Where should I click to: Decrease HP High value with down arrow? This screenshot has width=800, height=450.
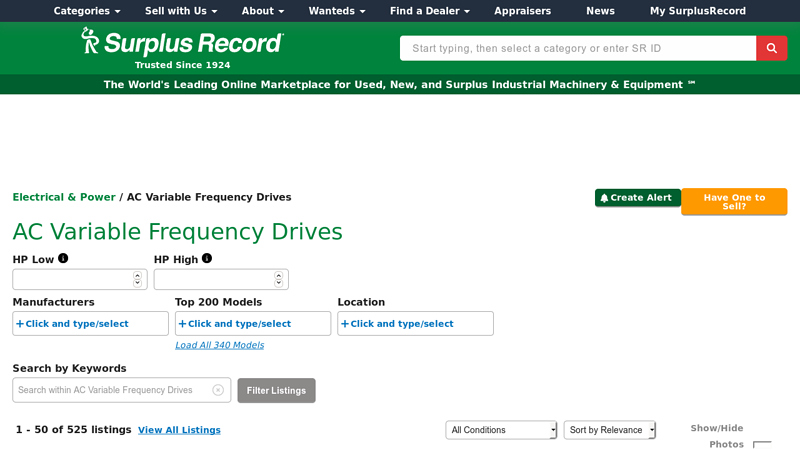[279, 283]
